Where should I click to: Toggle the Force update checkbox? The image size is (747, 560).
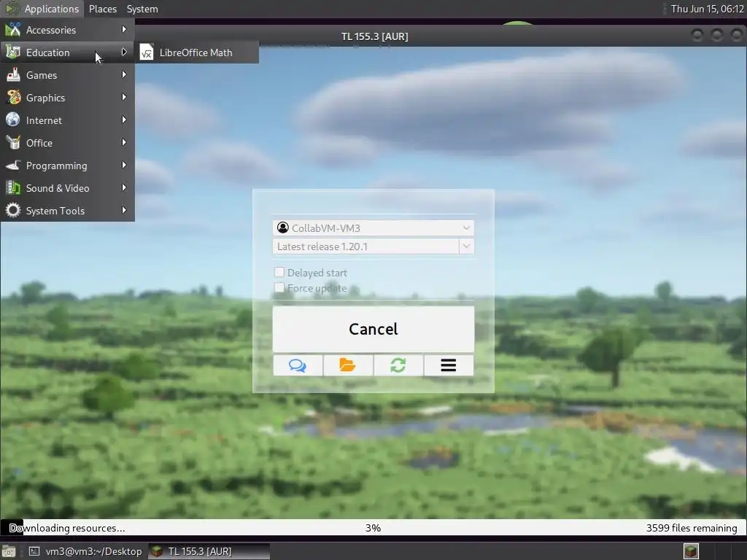click(279, 287)
